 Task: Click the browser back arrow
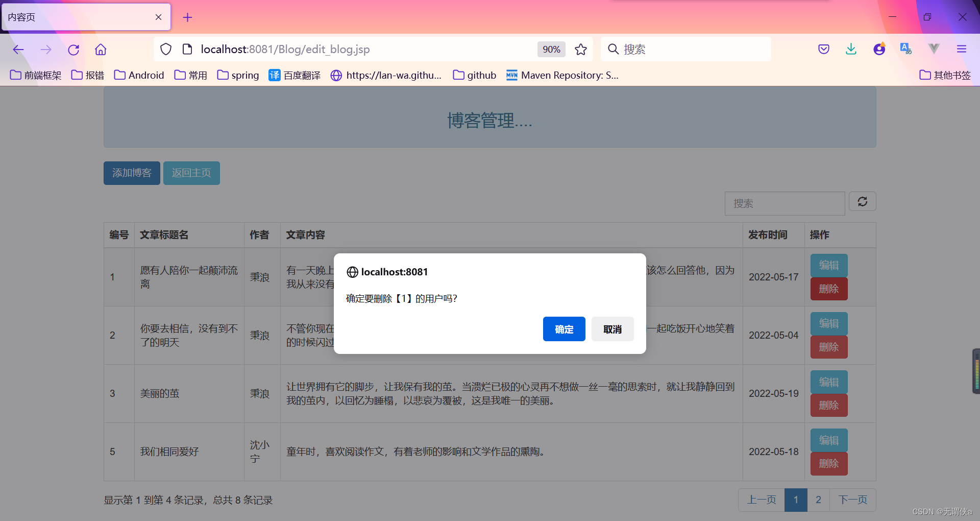tap(18, 50)
